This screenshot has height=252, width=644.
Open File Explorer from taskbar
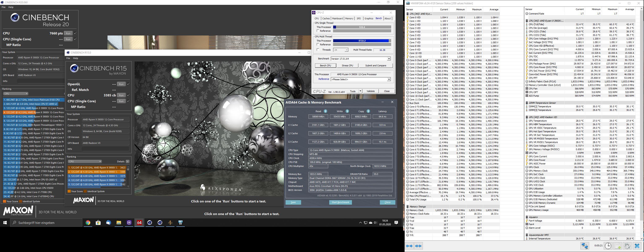[119, 223]
